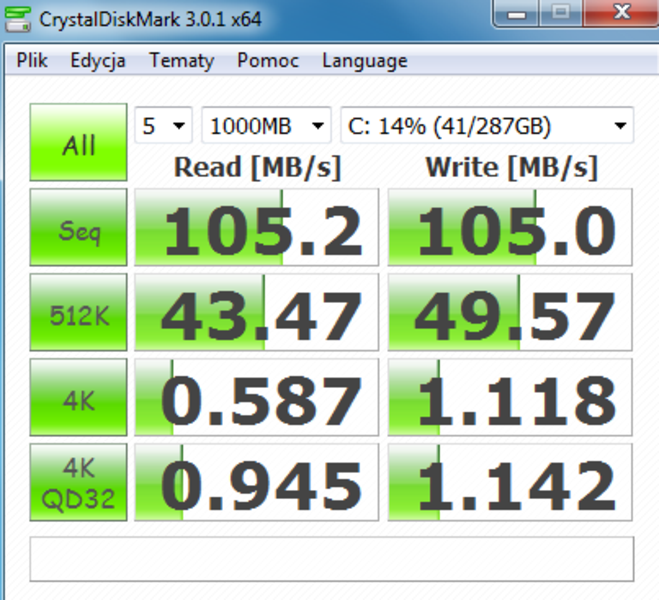Image resolution: width=659 pixels, height=600 pixels.
Task: Click the Seq write result 105.0
Action: click(x=510, y=227)
